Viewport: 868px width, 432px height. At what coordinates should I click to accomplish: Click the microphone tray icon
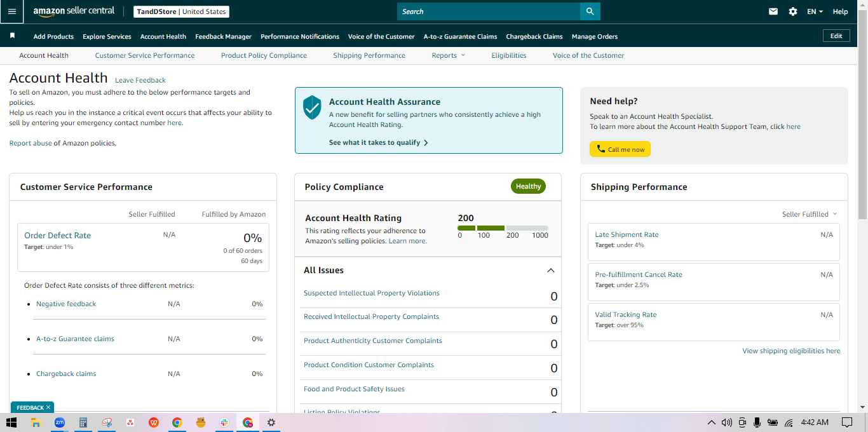click(757, 422)
